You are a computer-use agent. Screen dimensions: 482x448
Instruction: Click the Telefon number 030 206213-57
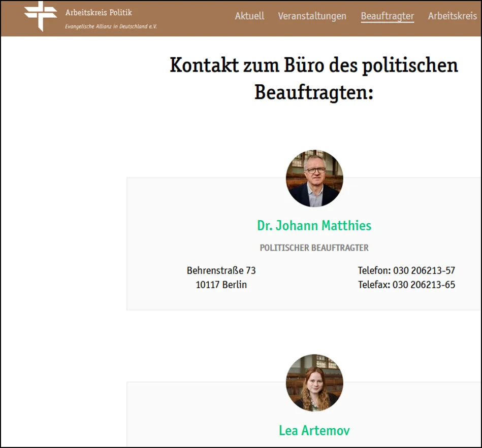(406, 270)
